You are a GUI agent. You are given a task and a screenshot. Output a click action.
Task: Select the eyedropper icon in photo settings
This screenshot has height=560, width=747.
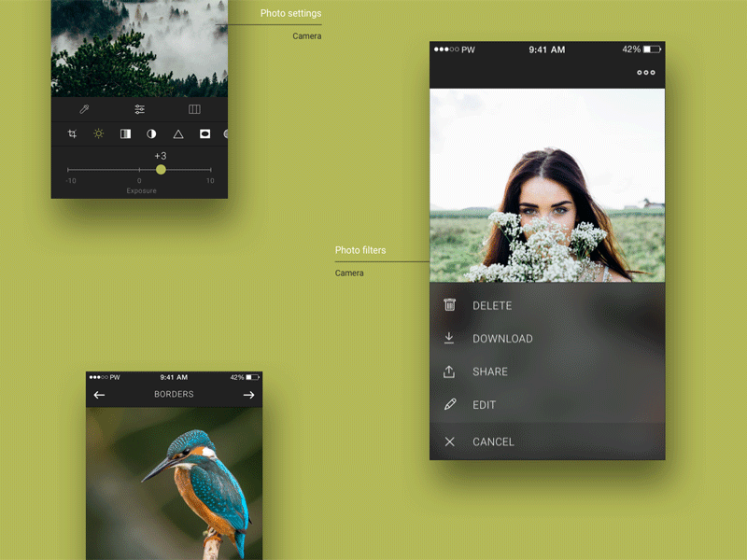(84, 109)
